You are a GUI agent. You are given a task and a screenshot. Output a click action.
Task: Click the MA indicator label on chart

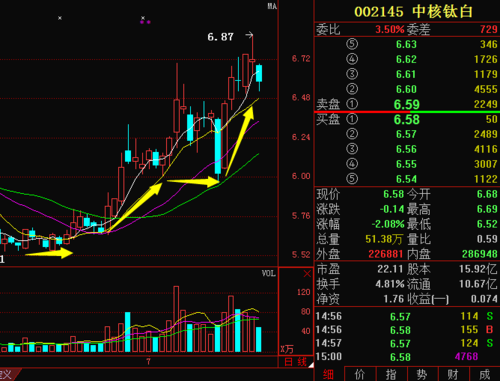(x=272, y=6)
